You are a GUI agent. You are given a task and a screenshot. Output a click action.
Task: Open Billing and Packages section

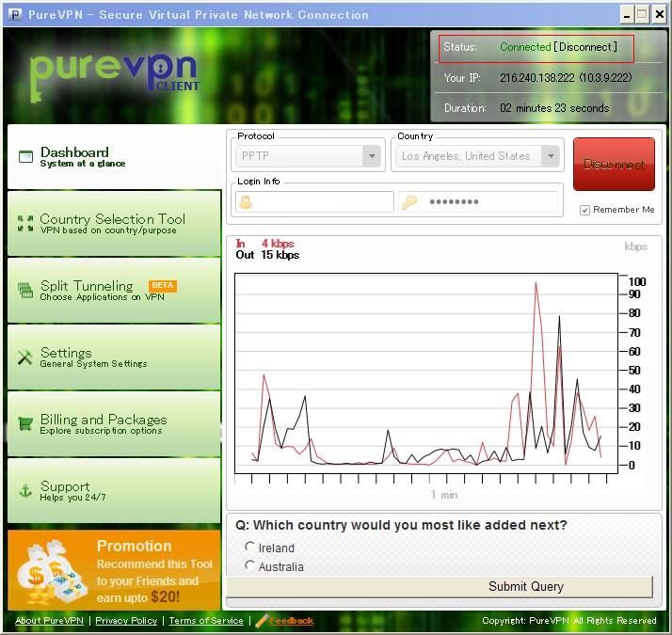coord(114,423)
